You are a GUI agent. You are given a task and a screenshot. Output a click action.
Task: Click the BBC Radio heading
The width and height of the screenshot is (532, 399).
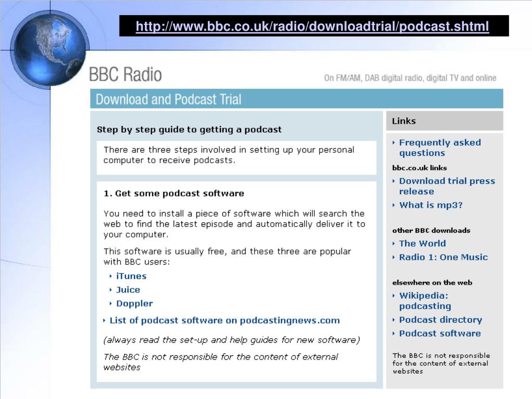(125, 75)
